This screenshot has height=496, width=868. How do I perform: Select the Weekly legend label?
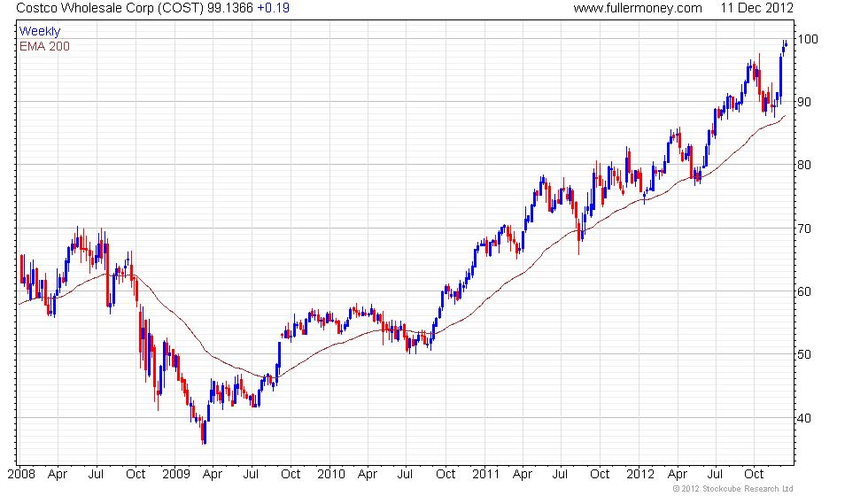(40, 32)
